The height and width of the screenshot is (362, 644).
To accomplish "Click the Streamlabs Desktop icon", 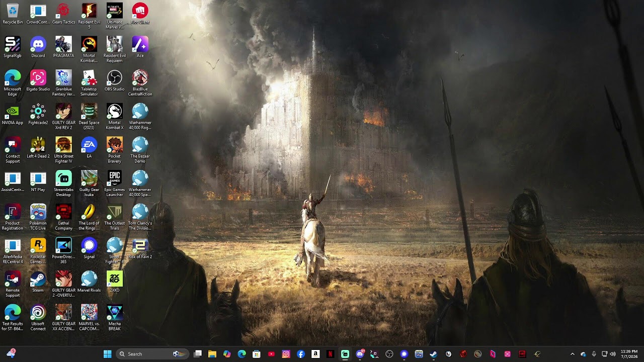I will pyautogui.click(x=63, y=184).
